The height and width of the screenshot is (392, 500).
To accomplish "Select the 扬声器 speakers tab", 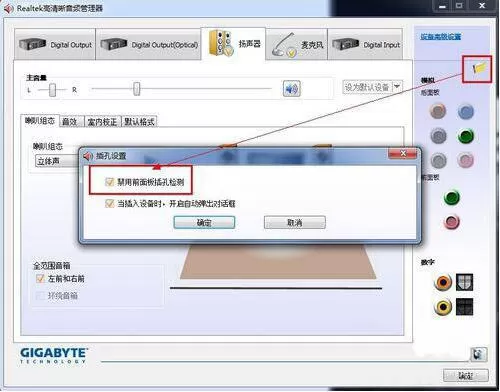I will click(233, 43).
